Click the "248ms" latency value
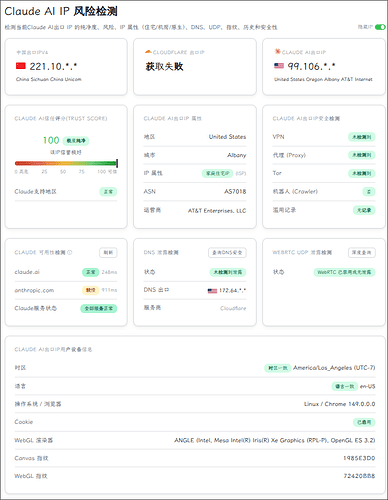 (x=109, y=272)
